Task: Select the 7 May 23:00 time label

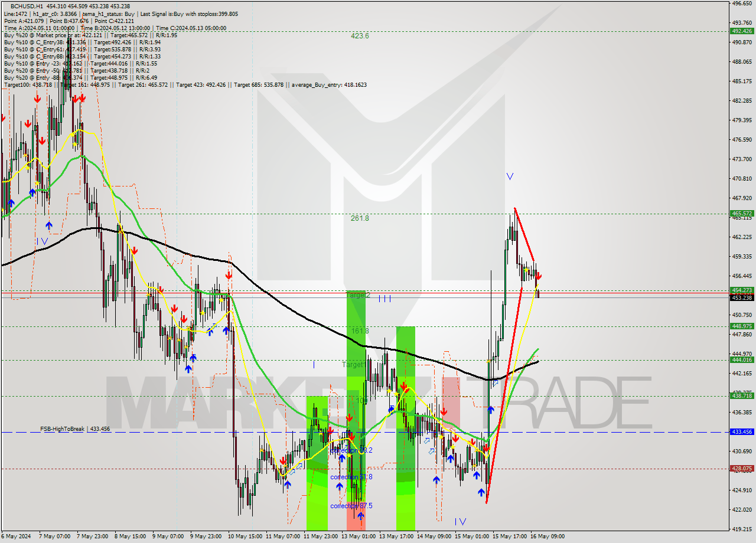Action: point(93,537)
